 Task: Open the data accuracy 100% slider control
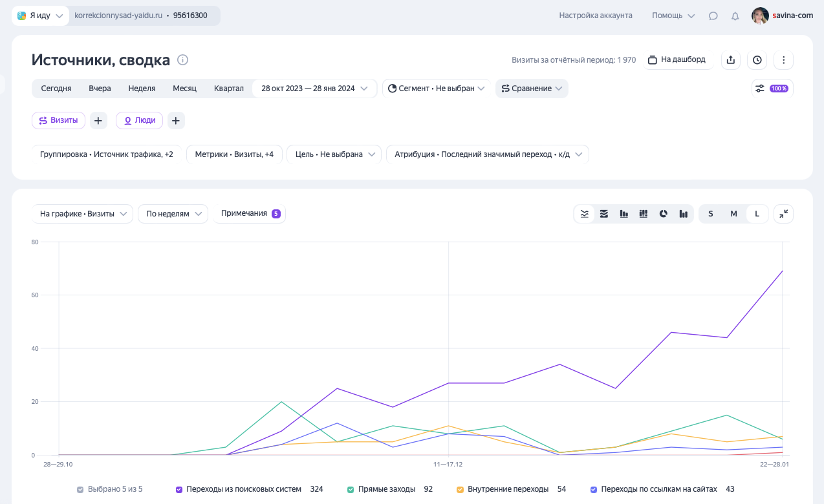(772, 89)
